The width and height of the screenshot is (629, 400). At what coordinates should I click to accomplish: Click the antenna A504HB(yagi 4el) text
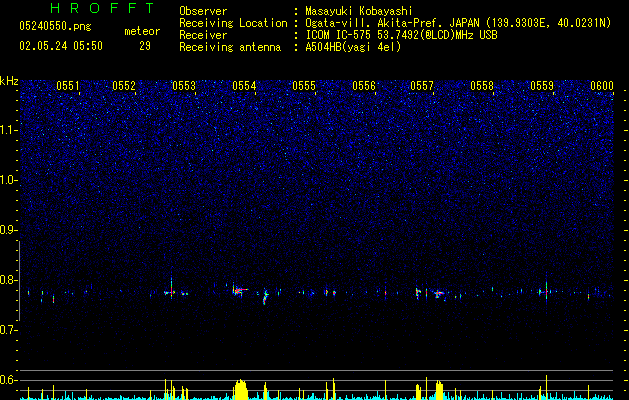click(x=353, y=47)
